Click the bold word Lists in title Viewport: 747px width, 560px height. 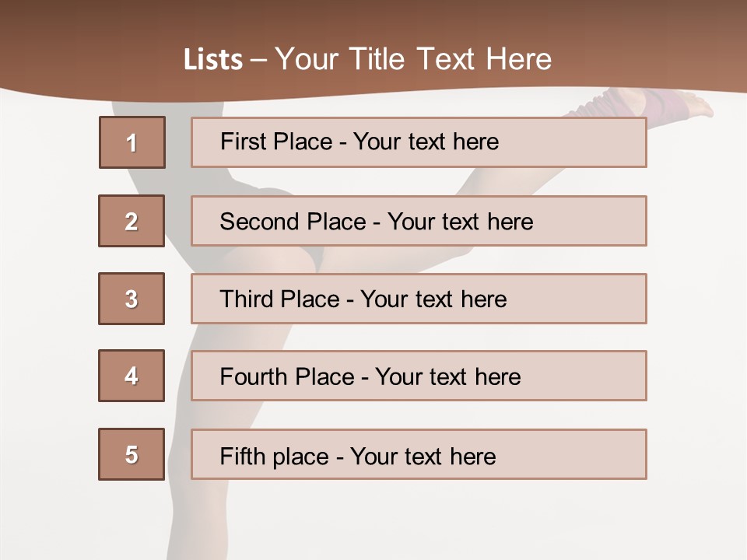[213, 60]
